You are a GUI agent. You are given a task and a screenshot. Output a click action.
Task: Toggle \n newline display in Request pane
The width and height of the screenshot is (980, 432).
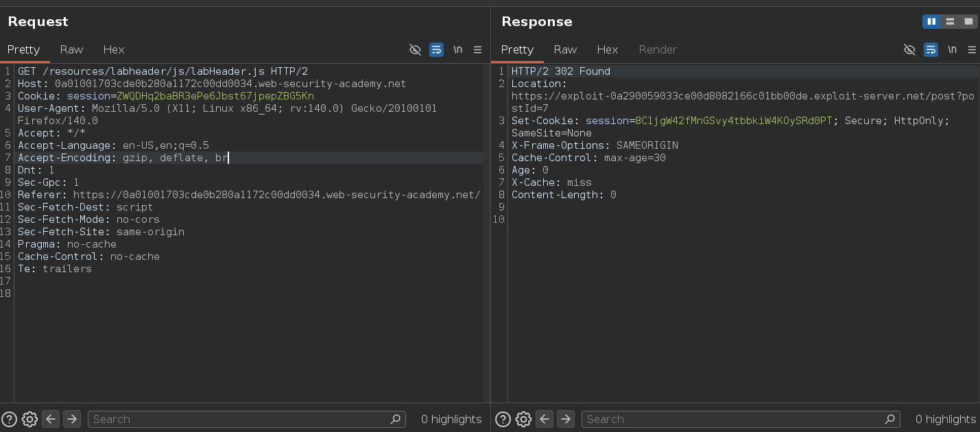tap(457, 49)
